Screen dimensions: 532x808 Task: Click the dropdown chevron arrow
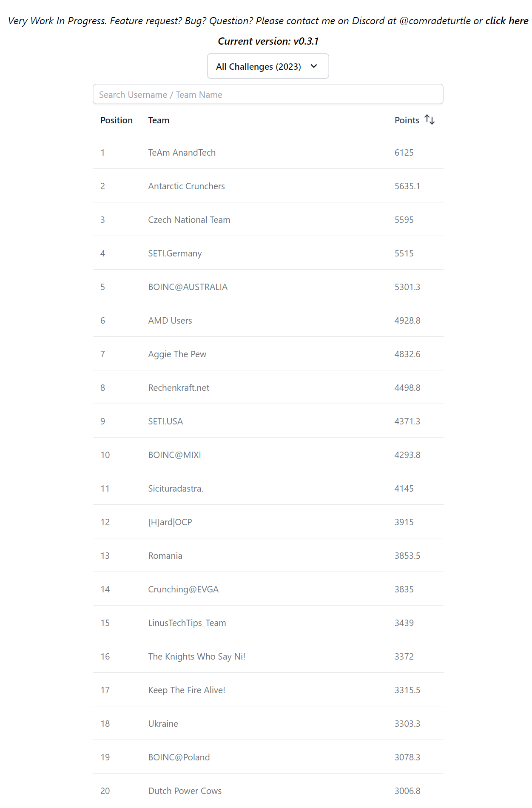314,66
